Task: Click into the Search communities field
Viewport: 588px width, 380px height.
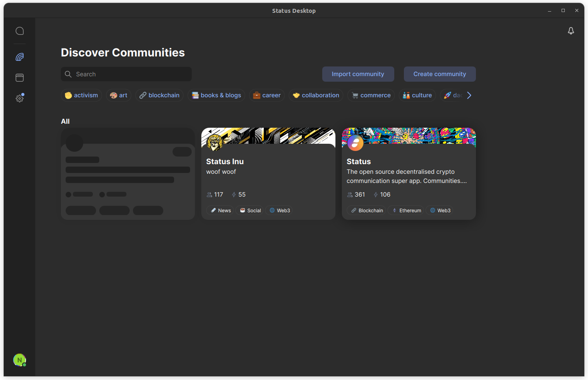Action: coord(126,74)
